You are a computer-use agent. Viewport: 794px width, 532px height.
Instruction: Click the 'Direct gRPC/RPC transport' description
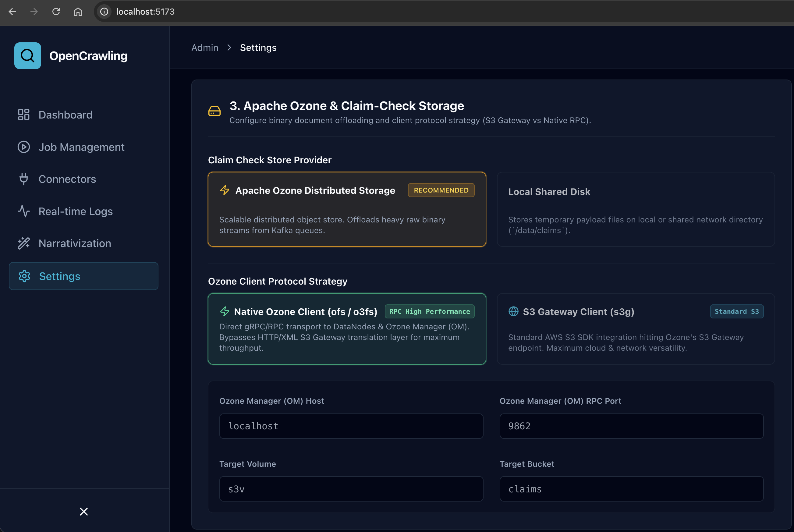344,337
